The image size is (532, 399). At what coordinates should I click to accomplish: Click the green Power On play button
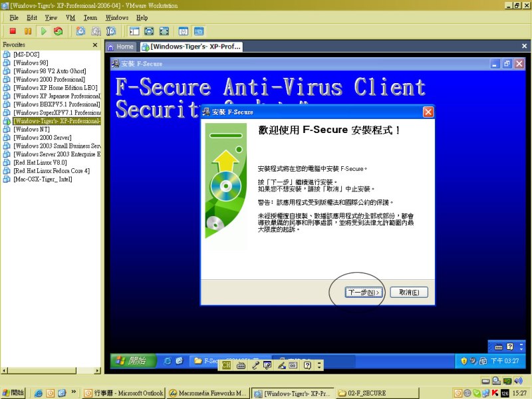pos(43,31)
